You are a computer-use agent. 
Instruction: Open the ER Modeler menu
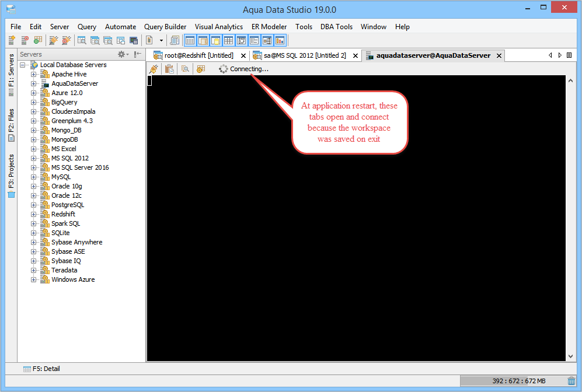click(269, 27)
